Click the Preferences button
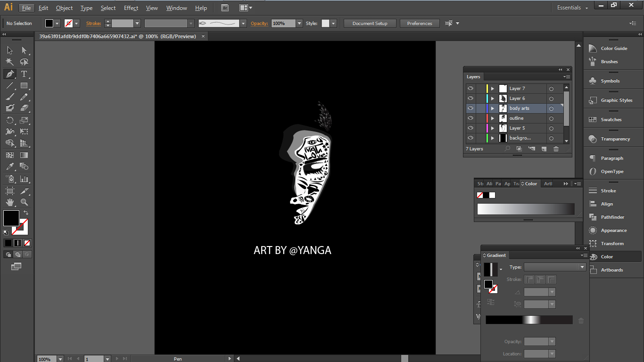This screenshot has height=362, width=644. (x=420, y=24)
